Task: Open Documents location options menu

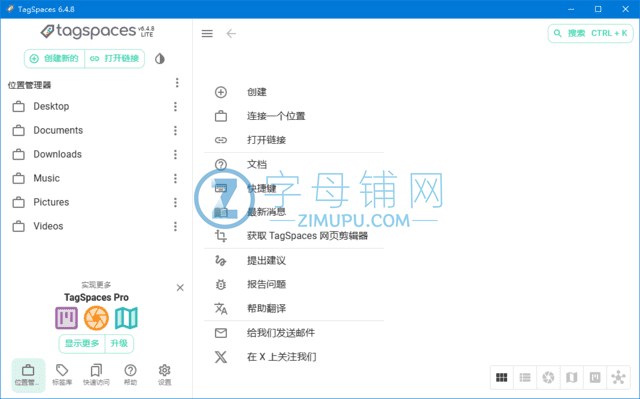Action: pos(175,131)
